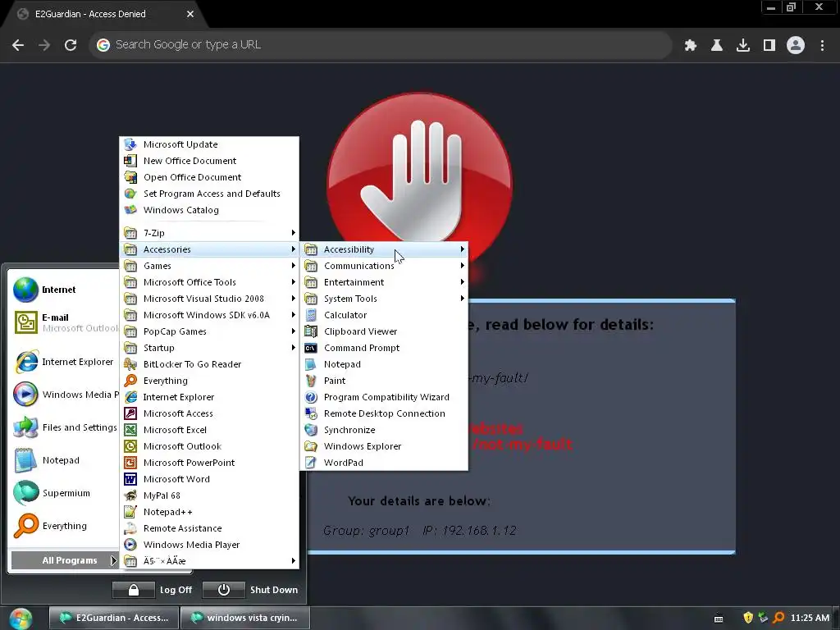This screenshot has height=630, width=840.
Task: Choose Open Office Document entry
Action: pos(209,177)
